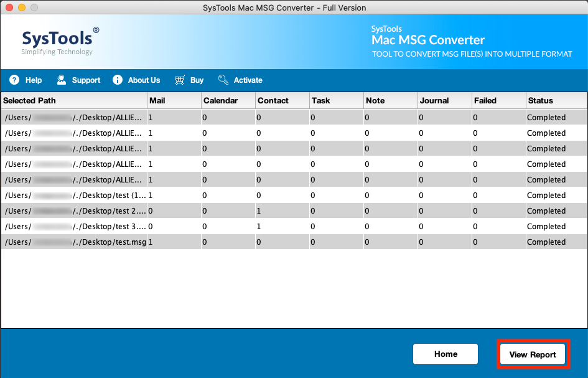Screen dimensions: 588x378
Task: Click the Note column header
Action: 391,101
